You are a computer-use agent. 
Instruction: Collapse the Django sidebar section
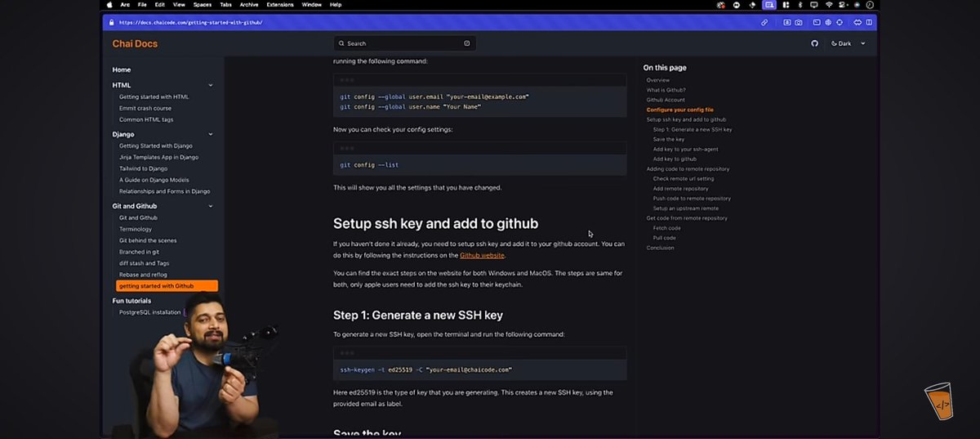(210, 134)
